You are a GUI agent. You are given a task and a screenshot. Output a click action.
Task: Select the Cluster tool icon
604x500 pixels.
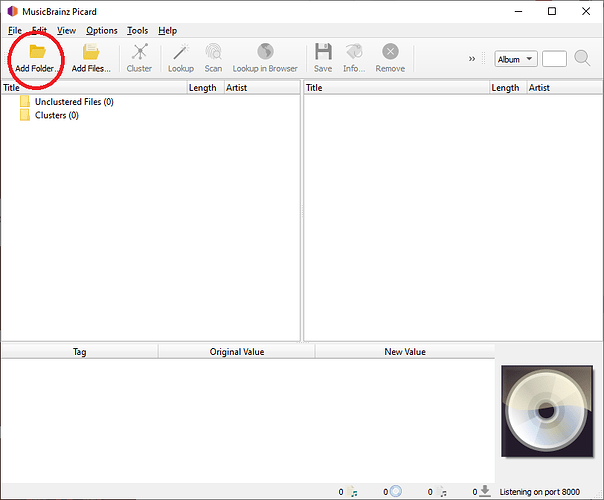point(139,52)
